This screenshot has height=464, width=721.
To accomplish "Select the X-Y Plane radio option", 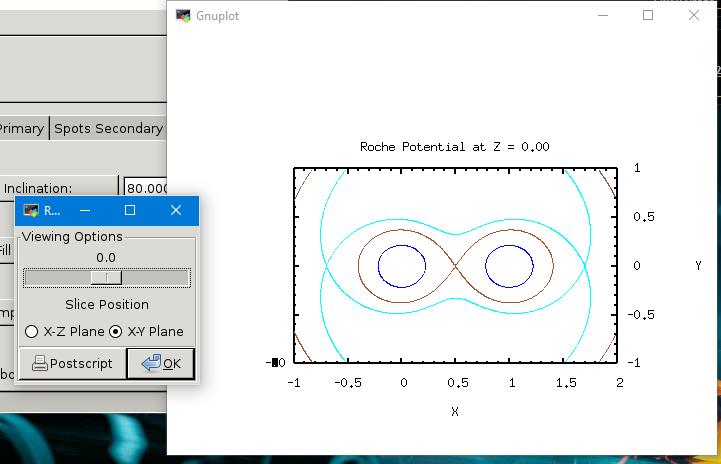I will (116, 331).
